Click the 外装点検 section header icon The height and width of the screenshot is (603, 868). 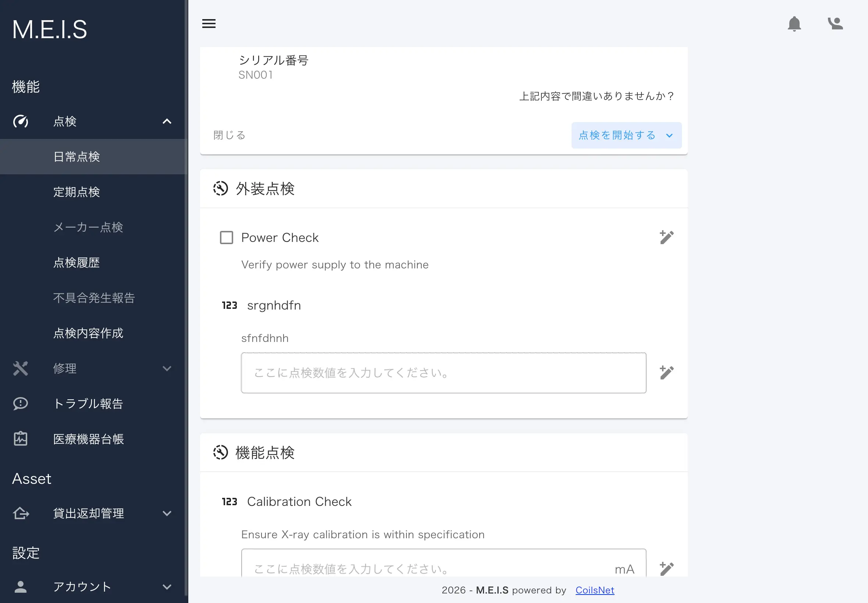[220, 189]
